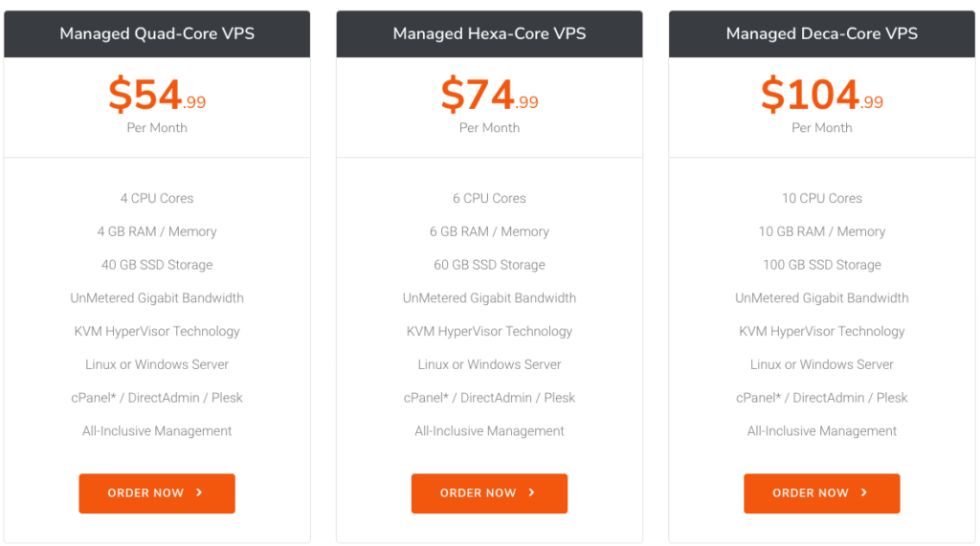
Task: Click the $54.99 price
Action: coord(157,95)
